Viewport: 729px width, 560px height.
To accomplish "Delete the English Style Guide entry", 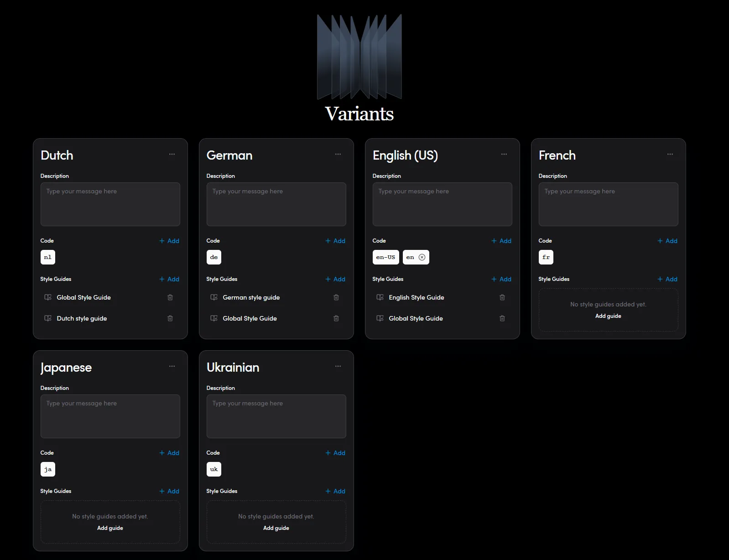I will [502, 297].
